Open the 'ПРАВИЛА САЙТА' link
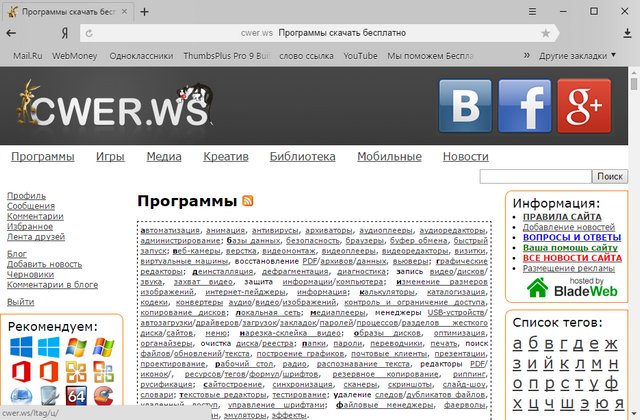 coord(562,216)
